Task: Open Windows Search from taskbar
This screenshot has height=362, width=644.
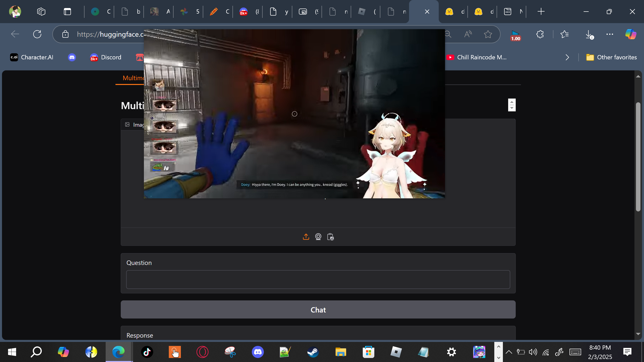Action: click(x=36, y=352)
